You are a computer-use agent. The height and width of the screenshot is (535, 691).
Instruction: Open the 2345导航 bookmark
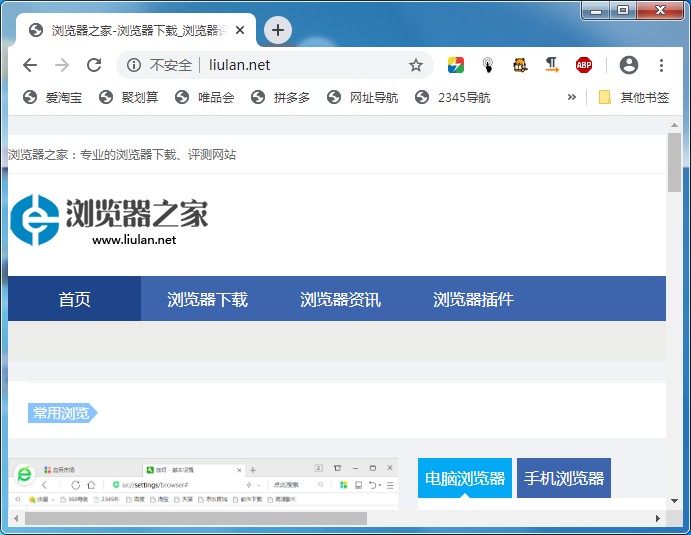(453, 97)
